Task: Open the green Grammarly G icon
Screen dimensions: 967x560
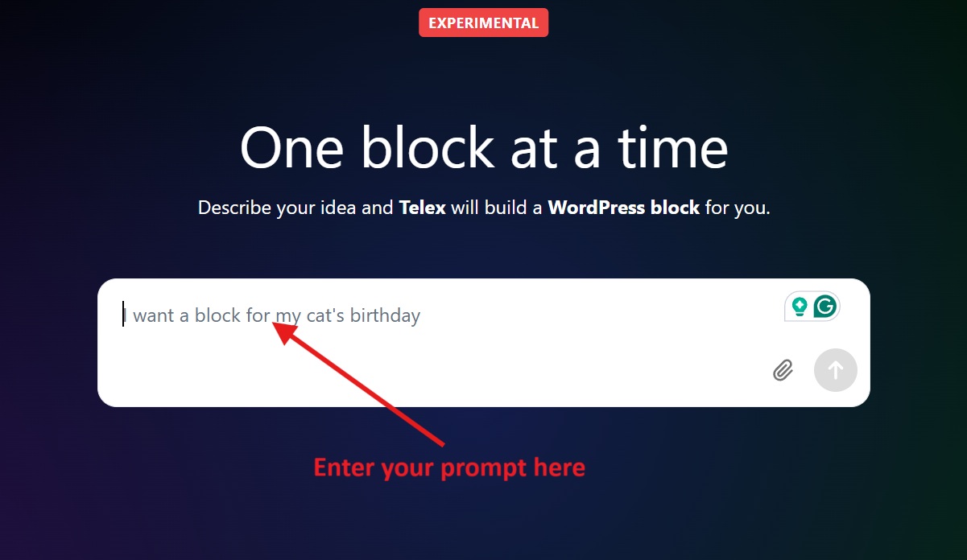Action: 825,306
